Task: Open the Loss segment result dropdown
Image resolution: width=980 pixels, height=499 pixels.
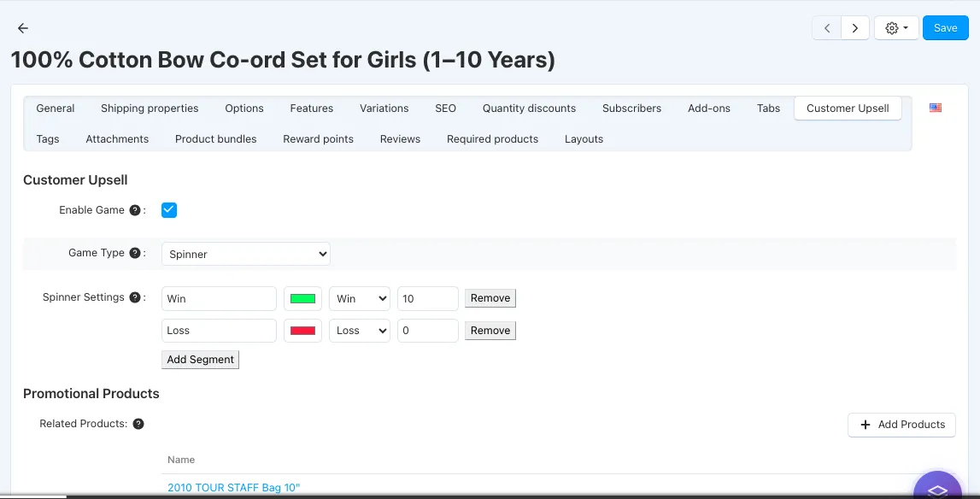Action: click(360, 331)
